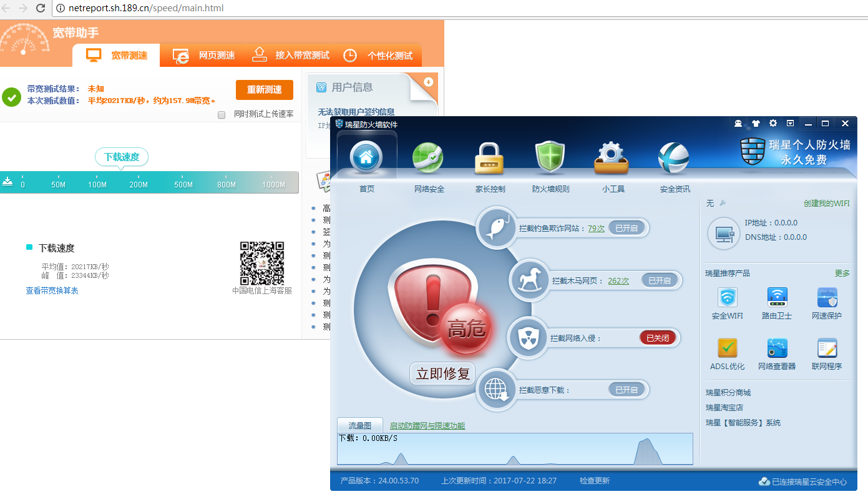Click the Chrome reload button
The width and height of the screenshot is (868, 499).
point(41,8)
